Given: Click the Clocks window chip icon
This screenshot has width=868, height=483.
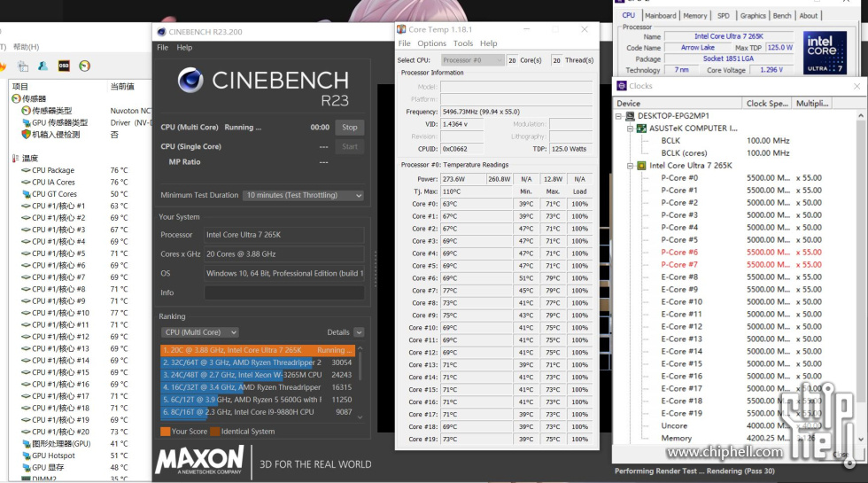Looking at the screenshot, I should tap(622, 86).
